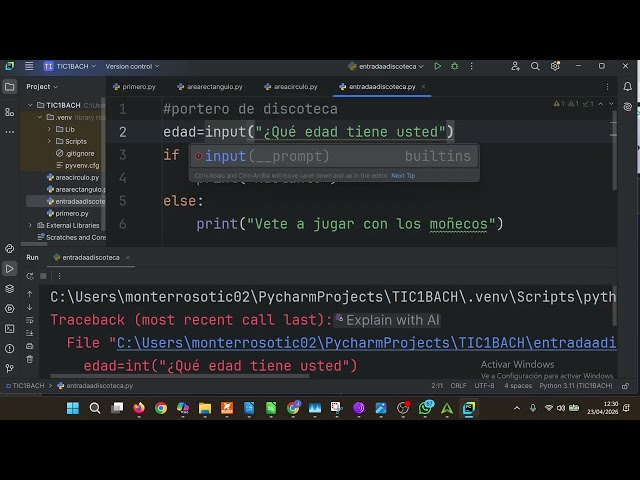The height and width of the screenshot is (480, 640).
Task: Select .gitignore in the project tree
Action: 75,153
